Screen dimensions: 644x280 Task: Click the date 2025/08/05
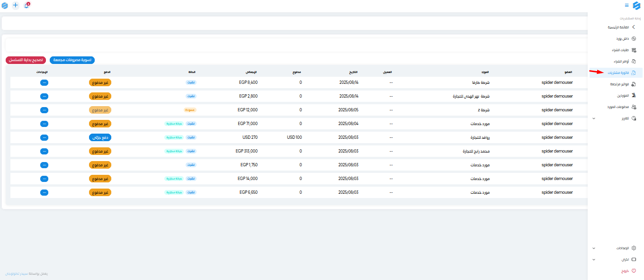(349, 110)
